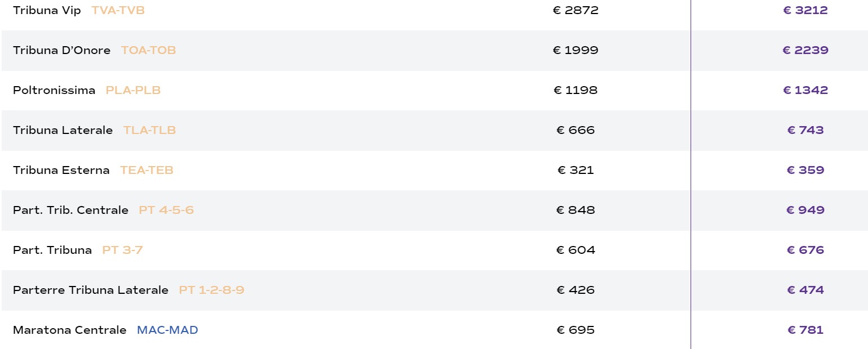This screenshot has width=868, height=349.
Task: Click the € 321 Tribuna Esterna price
Action: [x=575, y=171]
